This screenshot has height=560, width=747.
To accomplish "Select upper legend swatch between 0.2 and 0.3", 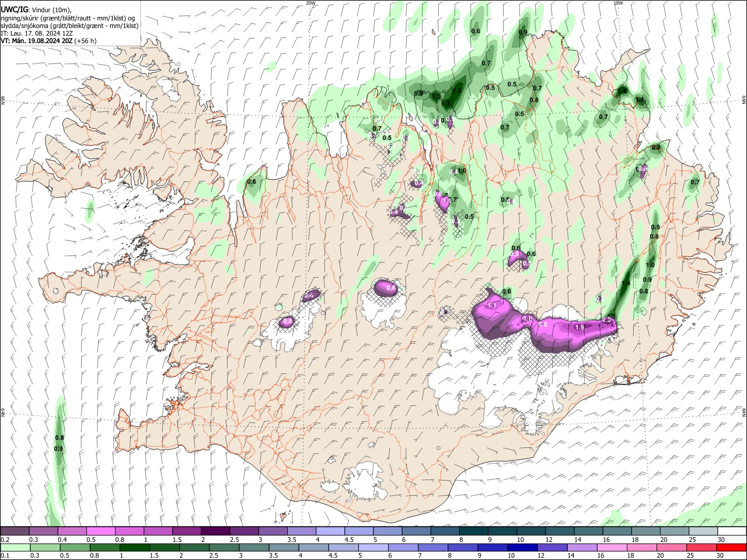I will point(15,531).
